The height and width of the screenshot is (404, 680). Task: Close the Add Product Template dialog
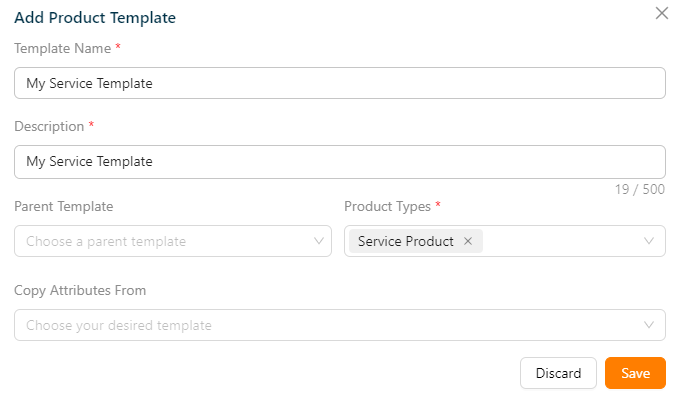[x=661, y=14]
